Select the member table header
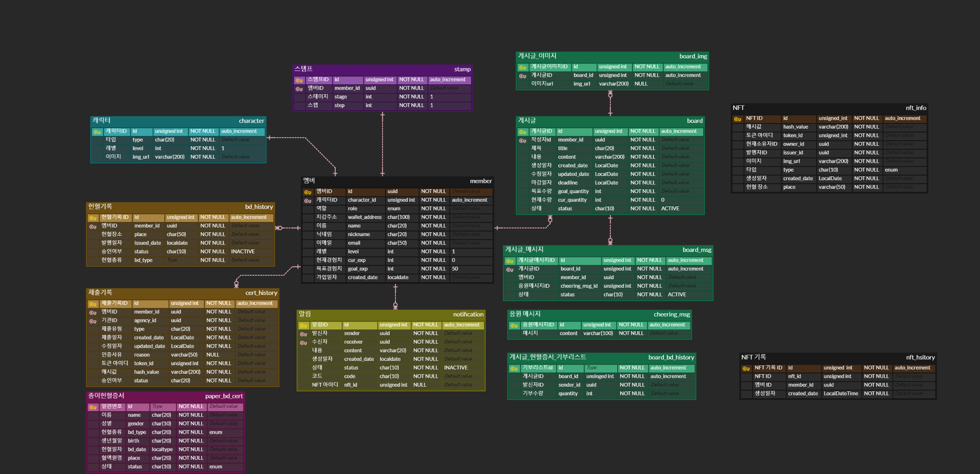980x474 pixels. click(x=397, y=181)
